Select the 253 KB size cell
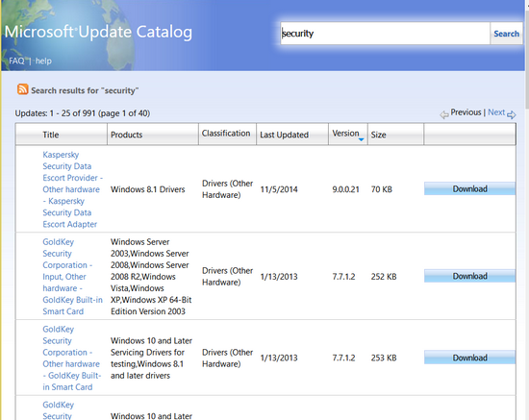 pos(384,358)
